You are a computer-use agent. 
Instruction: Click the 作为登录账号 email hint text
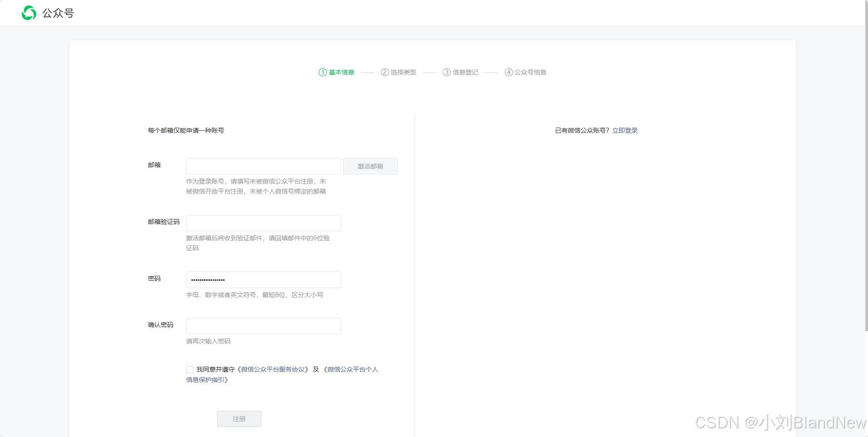pos(256,186)
